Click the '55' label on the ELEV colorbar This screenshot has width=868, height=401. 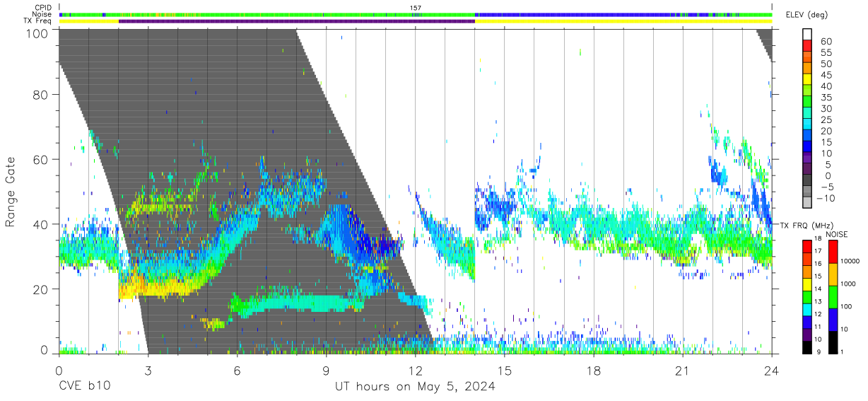click(x=826, y=53)
